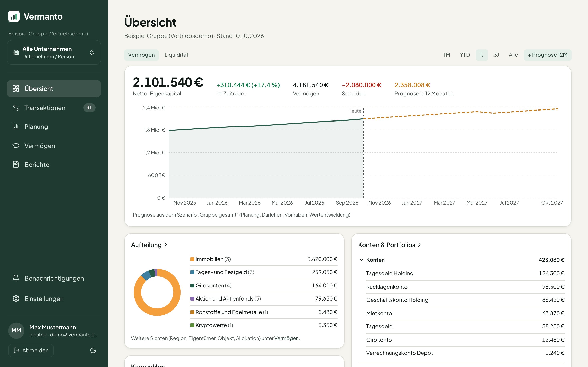Click the Vermanto logo icon
The height and width of the screenshot is (367, 588).
coord(14,16)
